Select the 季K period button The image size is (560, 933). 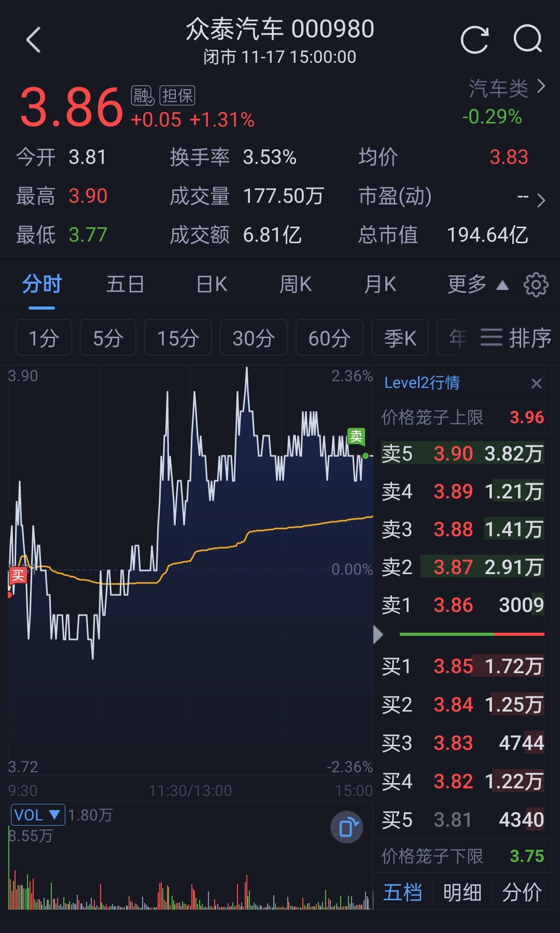[x=400, y=338]
